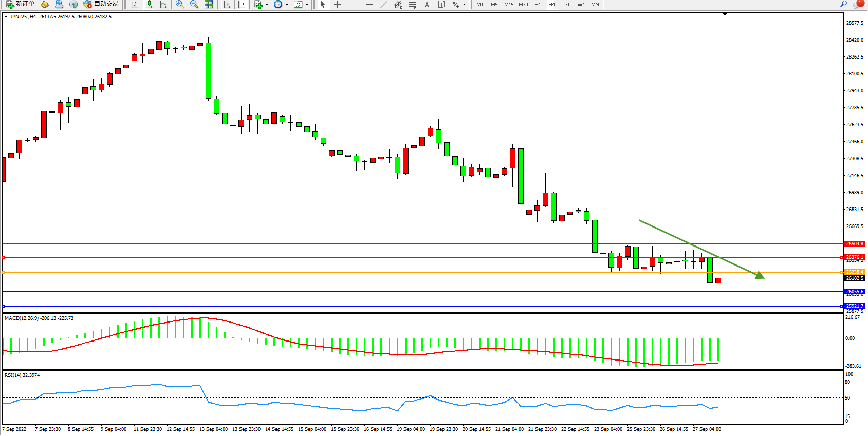The image size is (868, 436).
Task: Select the Fibonacci retracement tool
Action: [x=412, y=4]
